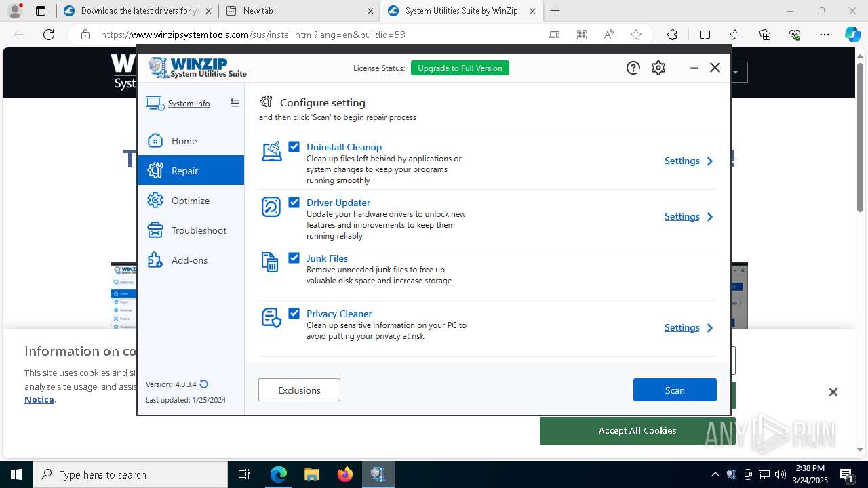Click Upgrade to Full Version button
The height and width of the screenshot is (488, 868).
coord(460,68)
